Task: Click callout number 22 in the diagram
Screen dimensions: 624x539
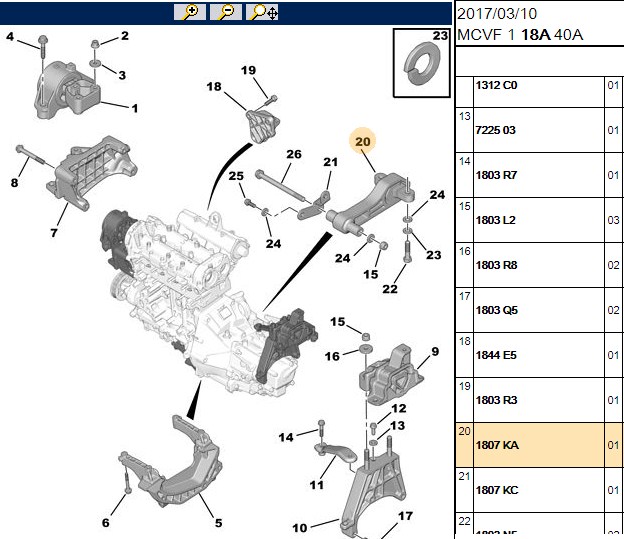Action: [390, 289]
